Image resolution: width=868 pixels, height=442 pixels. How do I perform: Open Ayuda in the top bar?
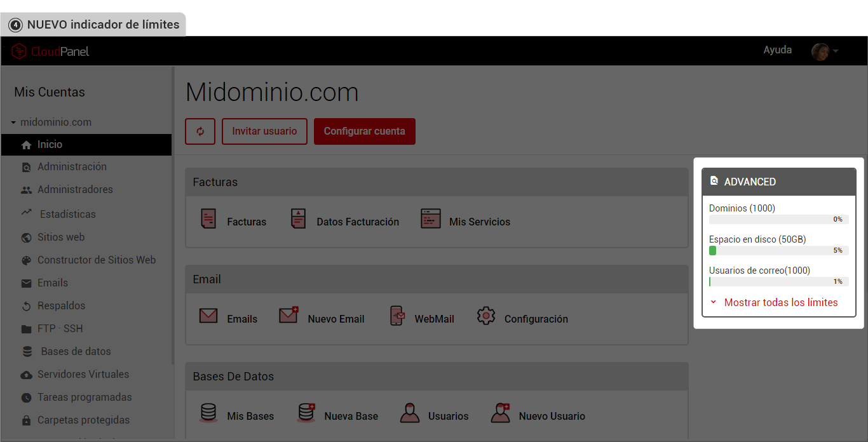coord(777,50)
